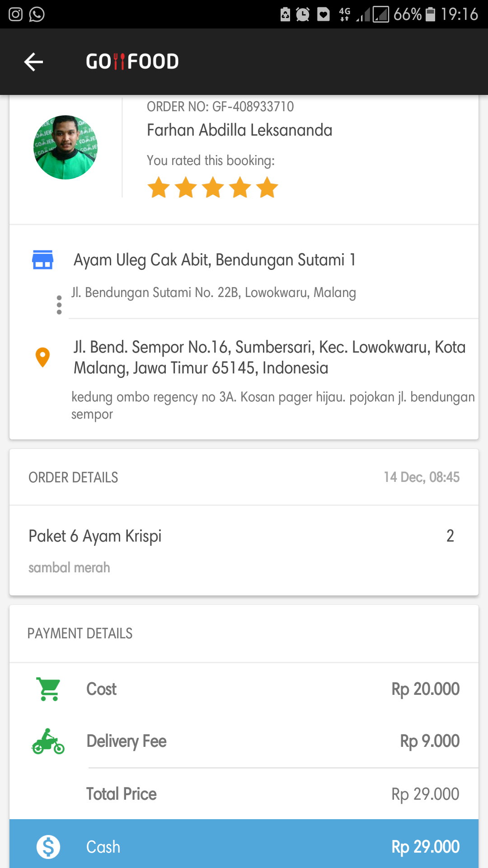Tap the green shopping cart icon
The width and height of the screenshot is (488, 868).
[x=49, y=689]
